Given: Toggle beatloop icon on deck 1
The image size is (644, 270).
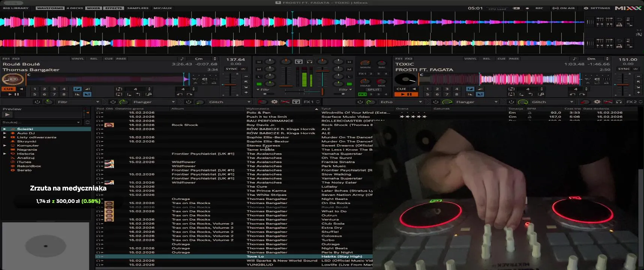Looking at the screenshot, I should [x=119, y=89].
